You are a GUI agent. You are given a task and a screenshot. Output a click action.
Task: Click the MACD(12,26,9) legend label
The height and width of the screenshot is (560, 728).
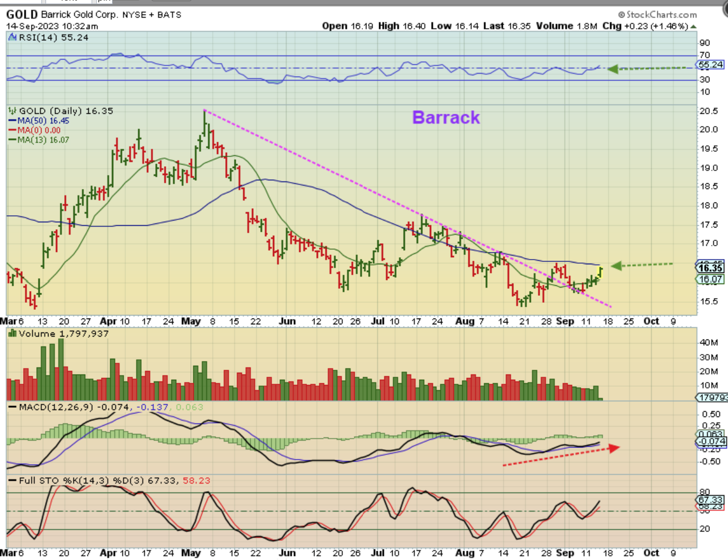pos(56,407)
